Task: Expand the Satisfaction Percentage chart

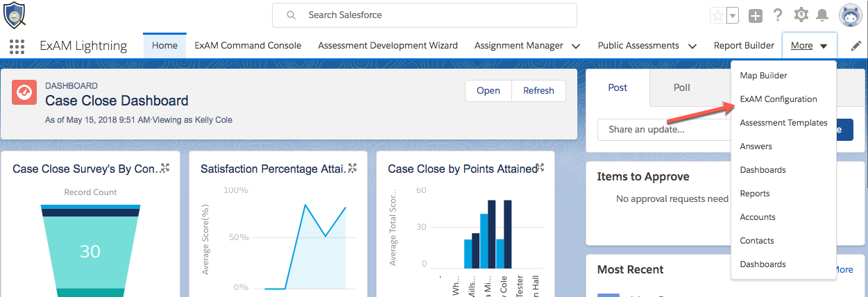Action: coord(352,168)
